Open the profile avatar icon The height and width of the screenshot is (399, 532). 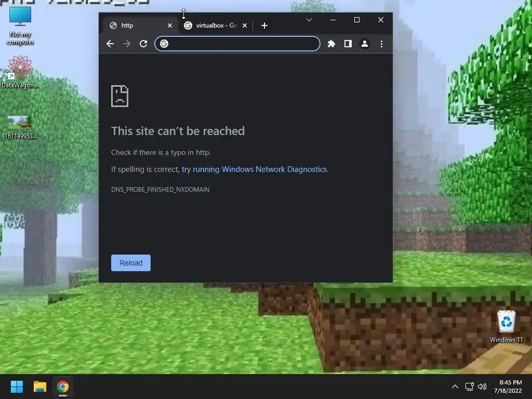[365, 44]
